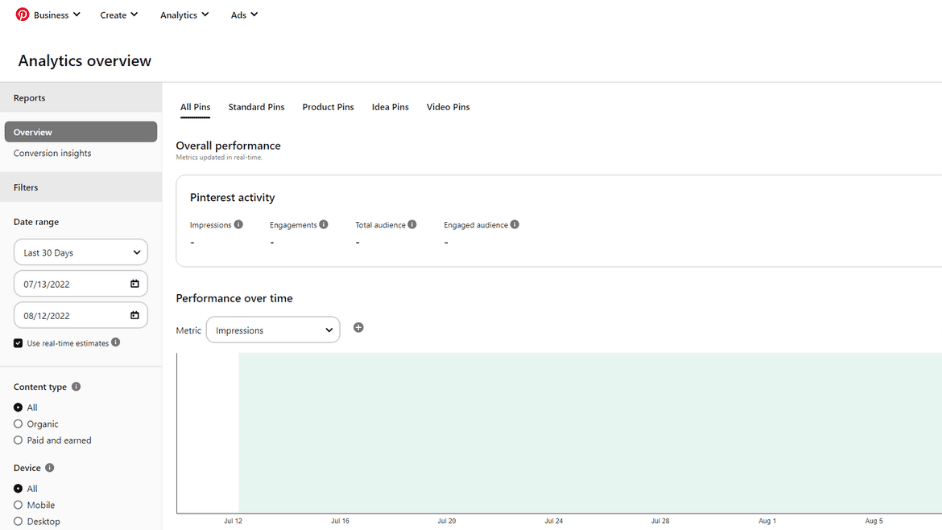This screenshot has width=942, height=530.
Task: Open the Engagements info icon
Action: pyautogui.click(x=324, y=225)
